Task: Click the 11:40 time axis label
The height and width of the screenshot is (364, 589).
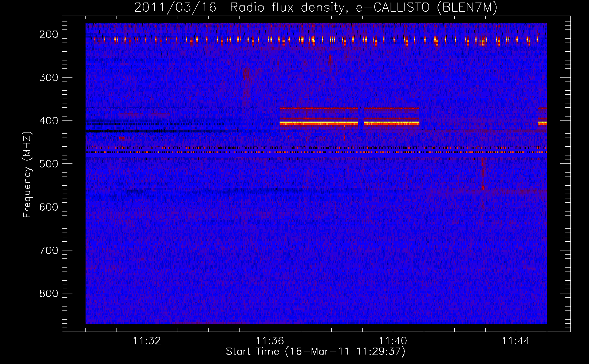Action: [x=393, y=341]
